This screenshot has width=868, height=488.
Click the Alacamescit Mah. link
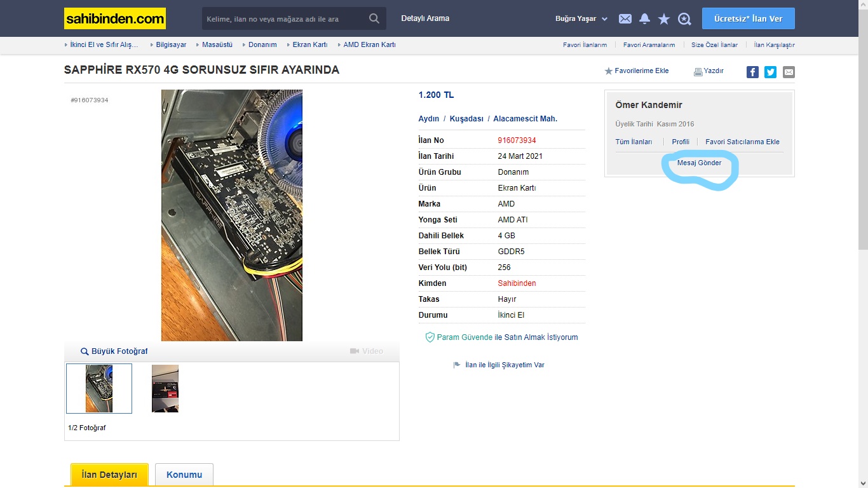tap(525, 119)
